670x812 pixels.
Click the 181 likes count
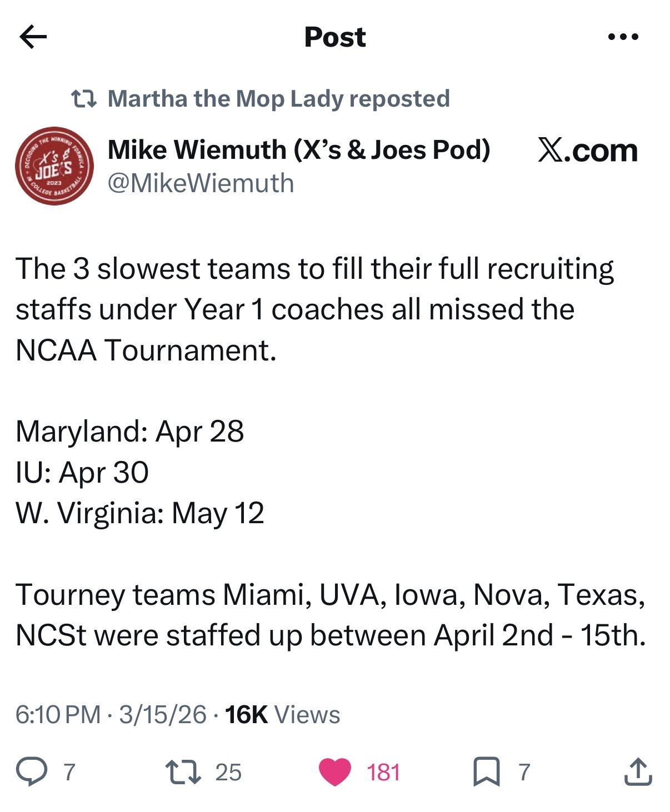(383, 773)
